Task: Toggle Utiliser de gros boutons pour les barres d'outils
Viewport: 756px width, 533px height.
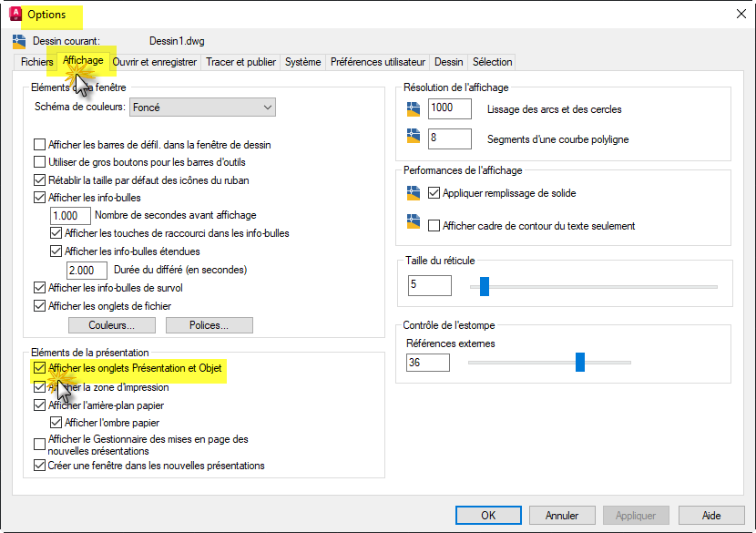Action: [x=39, y=162]
